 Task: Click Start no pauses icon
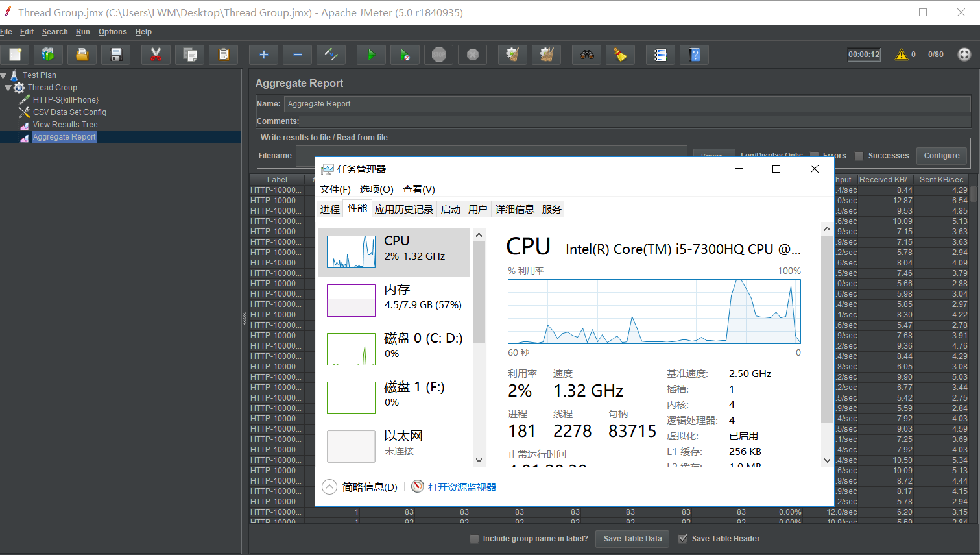[405, 55]
